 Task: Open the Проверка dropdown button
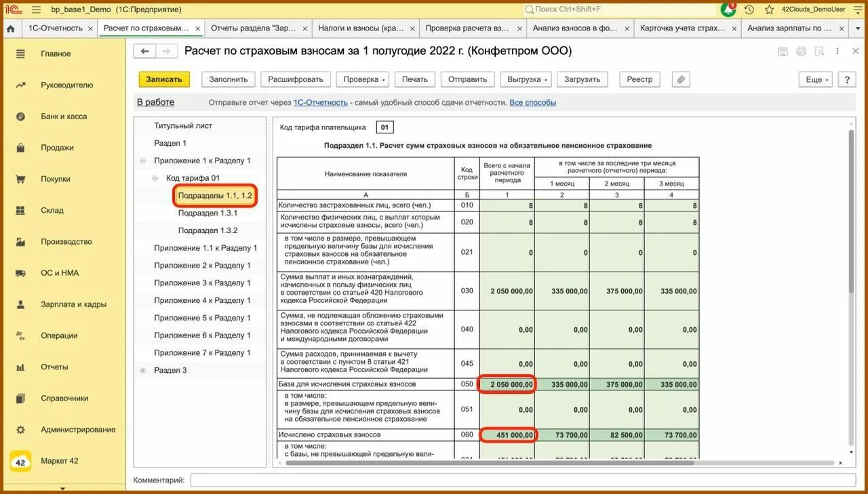tap(364, 79)
